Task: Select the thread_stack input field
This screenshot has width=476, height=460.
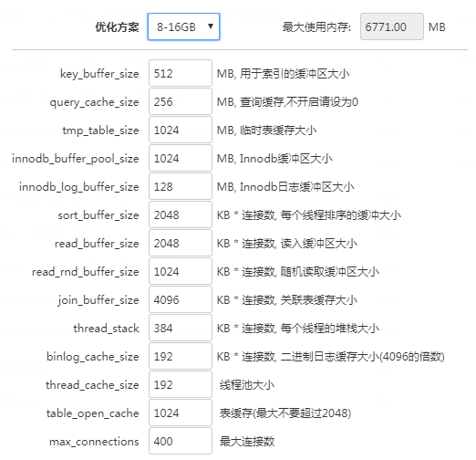Action: [181, 328]
